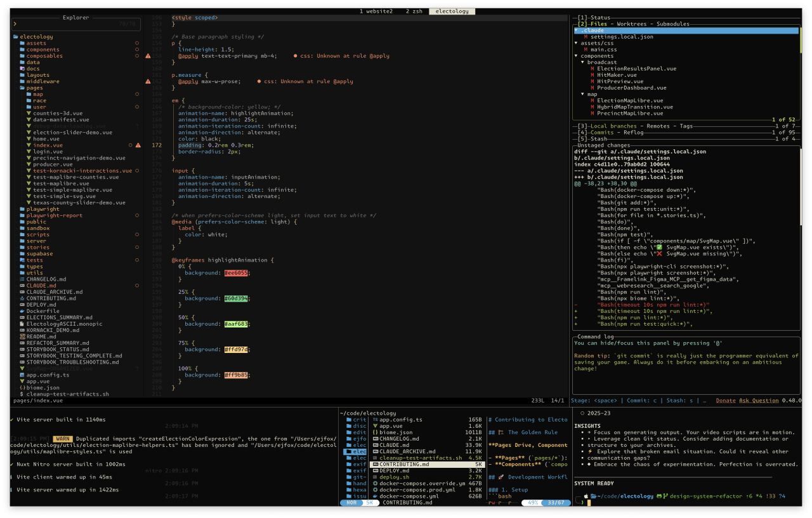The image size is (812, 518).
Task: Click the warning icon beside index.vue
Action: tap(138, 145)
